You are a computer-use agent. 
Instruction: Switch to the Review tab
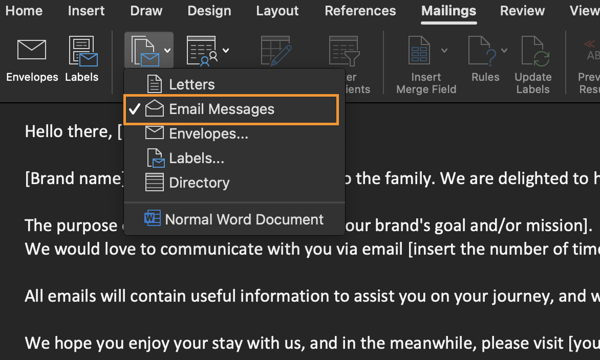coord(522,11)
